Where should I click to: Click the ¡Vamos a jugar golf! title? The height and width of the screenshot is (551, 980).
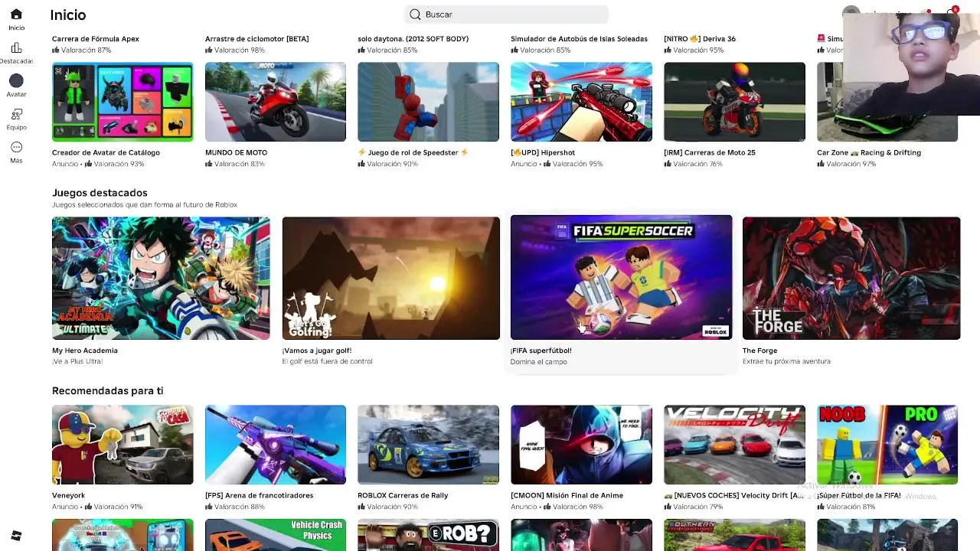(x=317, y=350)
